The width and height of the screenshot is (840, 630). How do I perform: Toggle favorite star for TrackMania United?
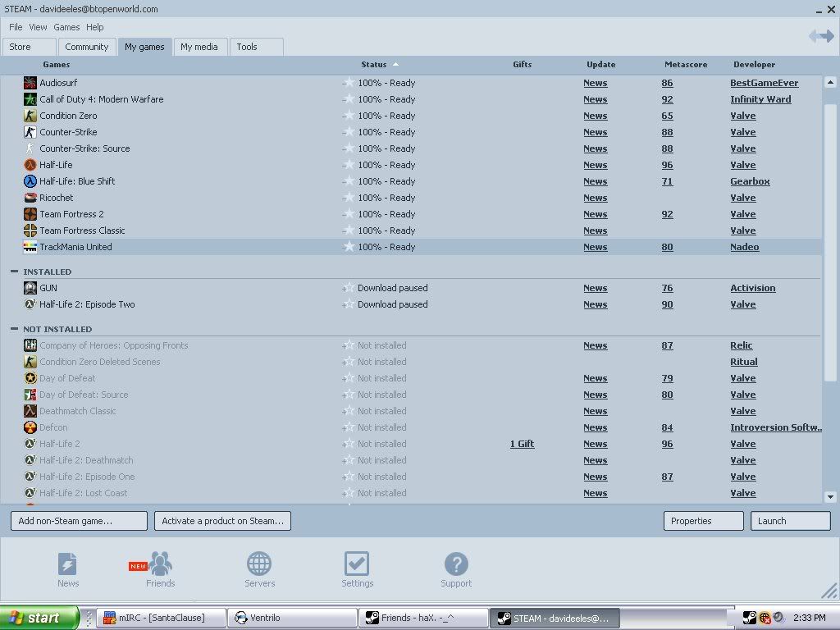pyautogui.click(x=349, y=246)
